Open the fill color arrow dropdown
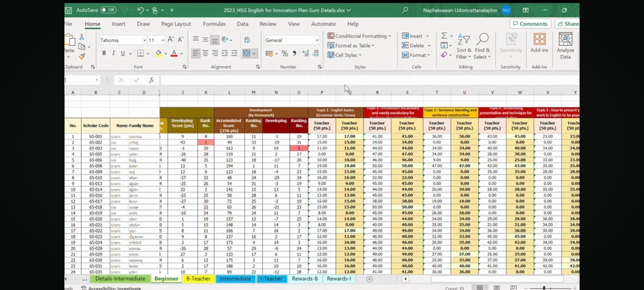 (166, 54)
